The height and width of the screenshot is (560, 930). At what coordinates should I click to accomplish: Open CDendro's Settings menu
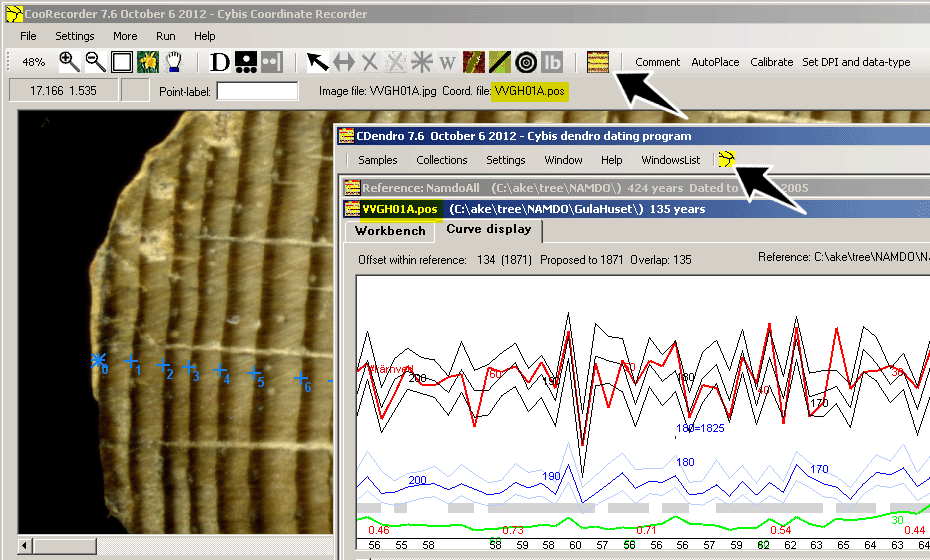click(x=506, y=160)
